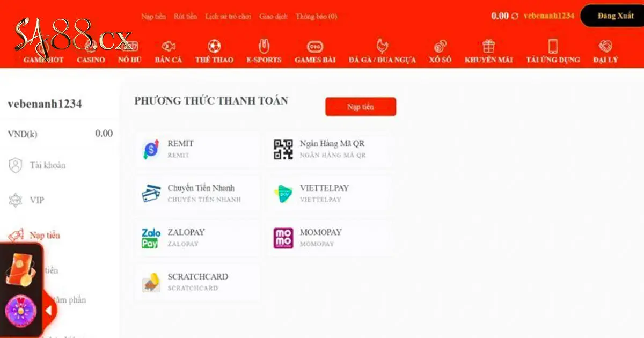Choose SCRATCHCARD payment label
Viewport: 644px width, 338px height.
click(197, 277)
